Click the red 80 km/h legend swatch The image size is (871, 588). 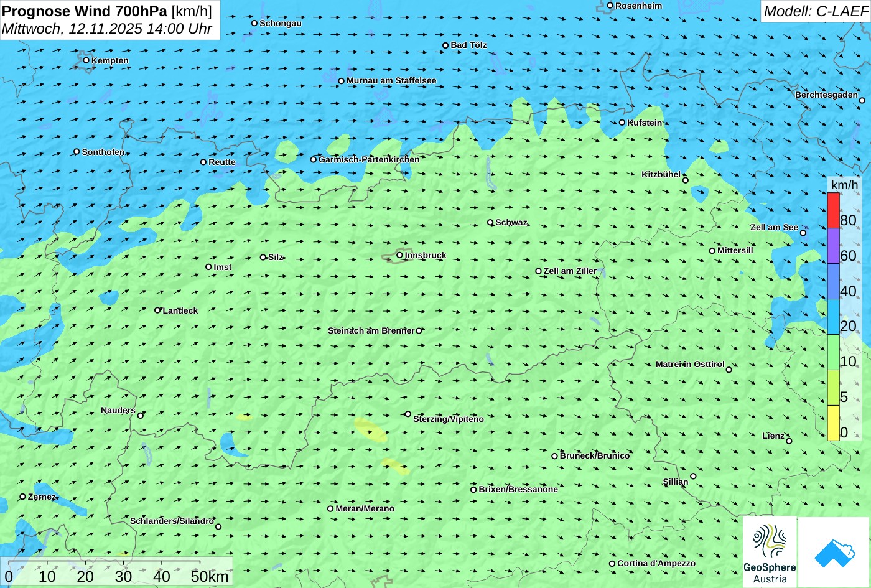(833, 210)
